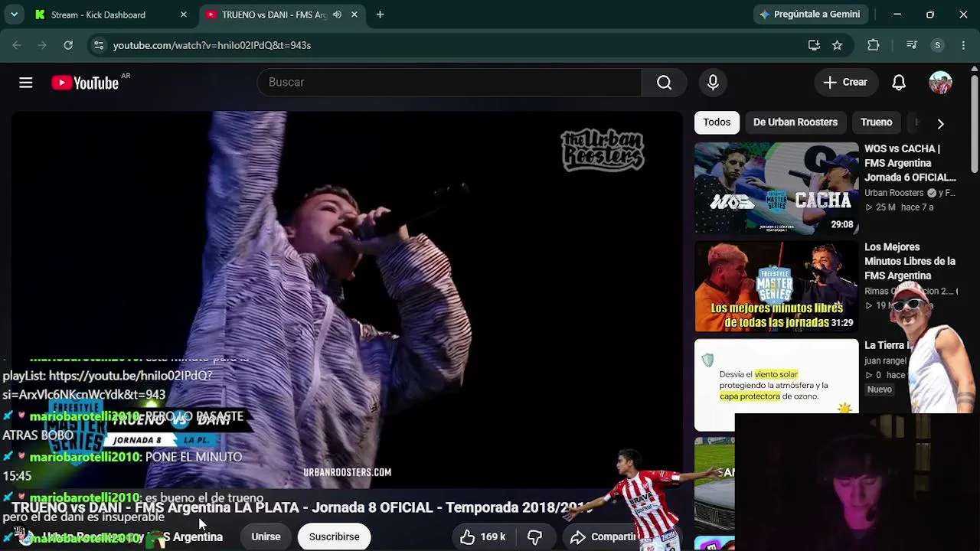Click the Compartir share button
Viewport: 980px width, 551px height.
click(603, 537)
